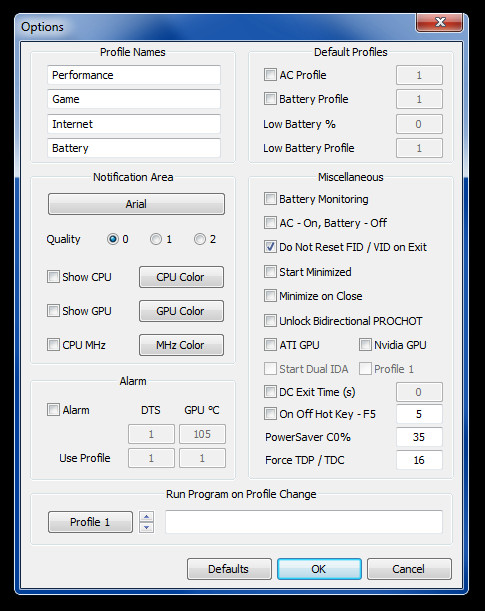Toggle the Show CPU checkbox
485x611 pixels.
coord(53,277)
